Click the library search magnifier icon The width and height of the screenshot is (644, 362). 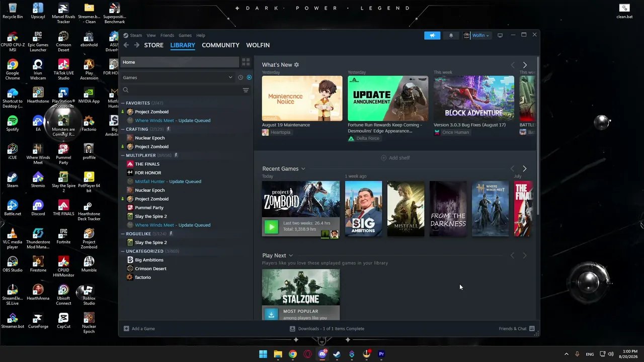[x=126, y=90]
